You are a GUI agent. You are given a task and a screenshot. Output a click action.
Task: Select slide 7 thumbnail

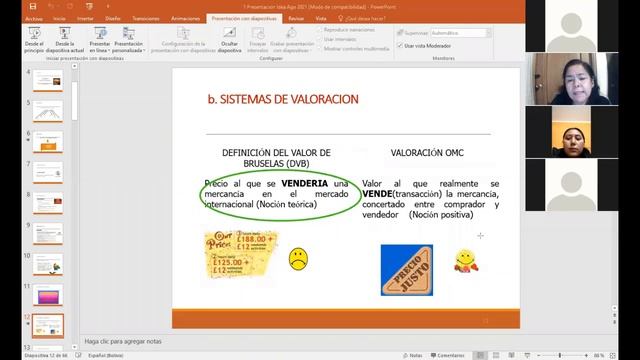coord(48,172)
